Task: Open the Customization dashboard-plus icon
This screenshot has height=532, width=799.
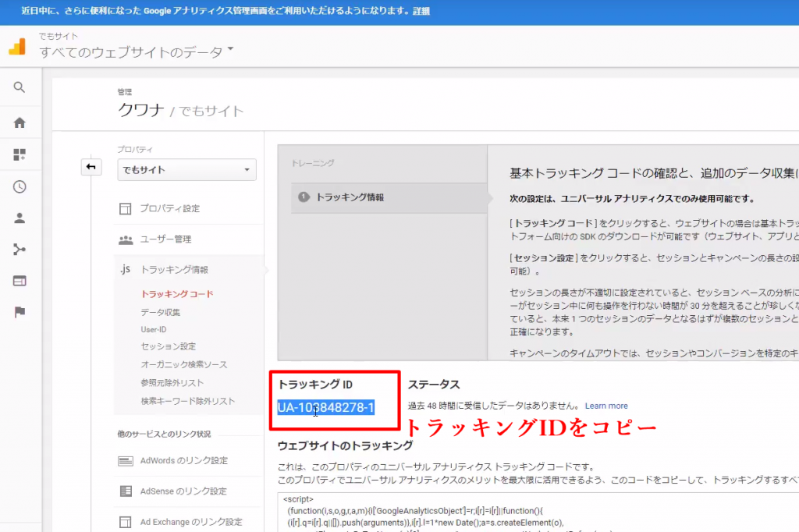Action: (x=20, y=154)
